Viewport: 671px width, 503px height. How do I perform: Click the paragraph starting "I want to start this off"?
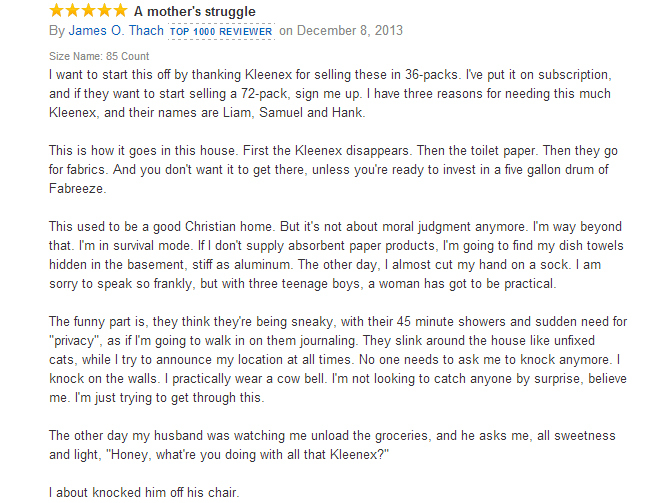click(330, 93)
